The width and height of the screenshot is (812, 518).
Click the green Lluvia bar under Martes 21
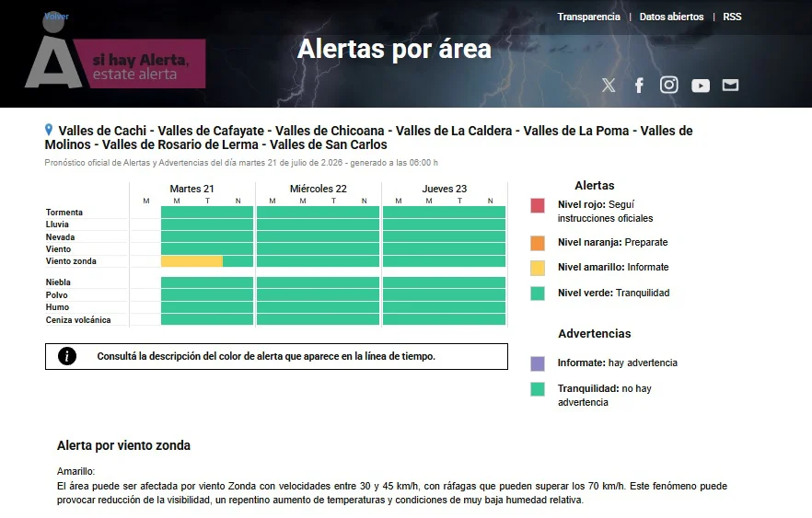click(207, 224)
